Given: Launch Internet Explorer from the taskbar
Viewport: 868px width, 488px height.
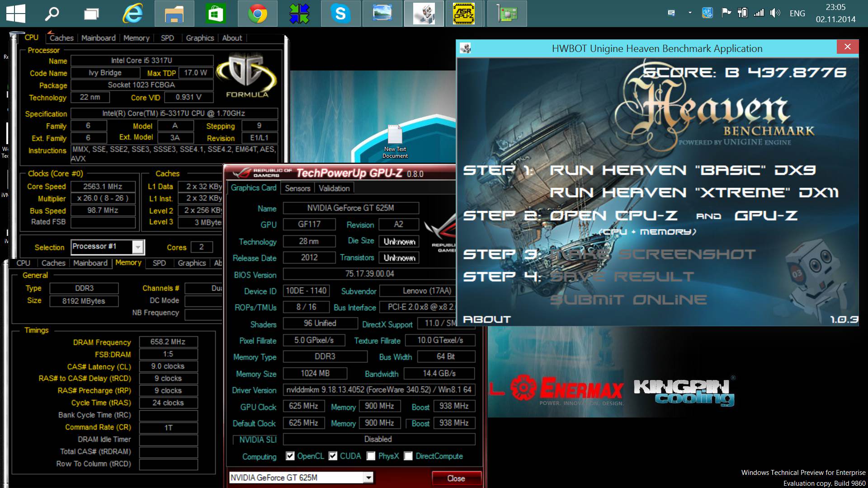Looking at the screenshot, I should pos(132,14).
